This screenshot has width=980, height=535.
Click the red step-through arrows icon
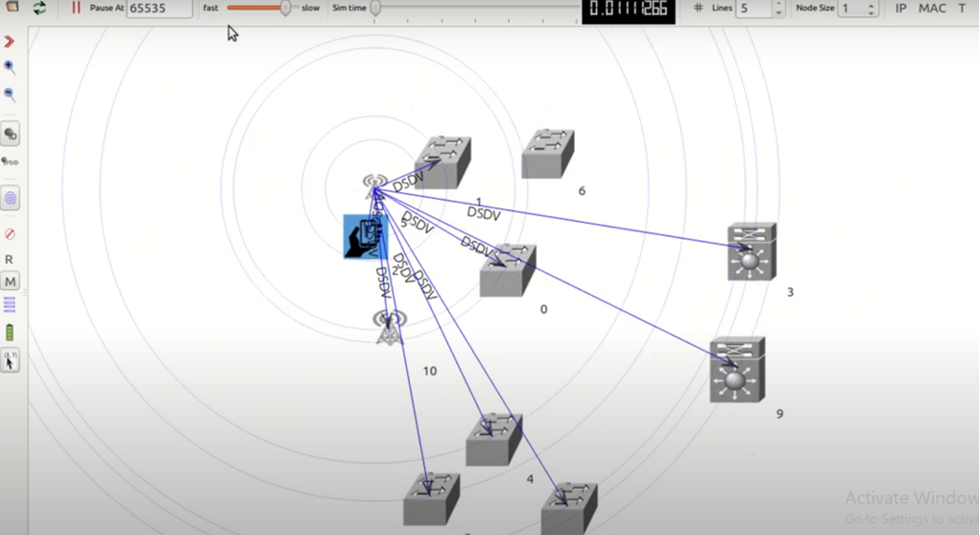(10, 41)
